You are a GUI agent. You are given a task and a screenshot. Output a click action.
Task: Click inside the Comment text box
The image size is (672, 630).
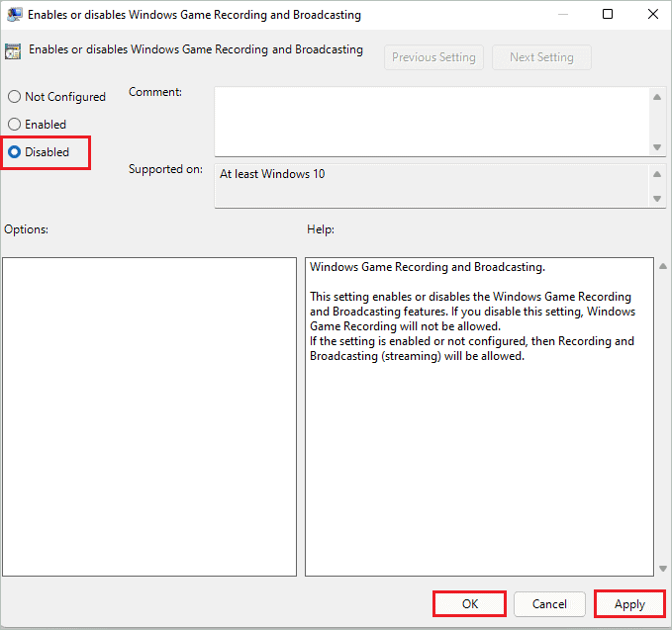(x=432, y=122)
